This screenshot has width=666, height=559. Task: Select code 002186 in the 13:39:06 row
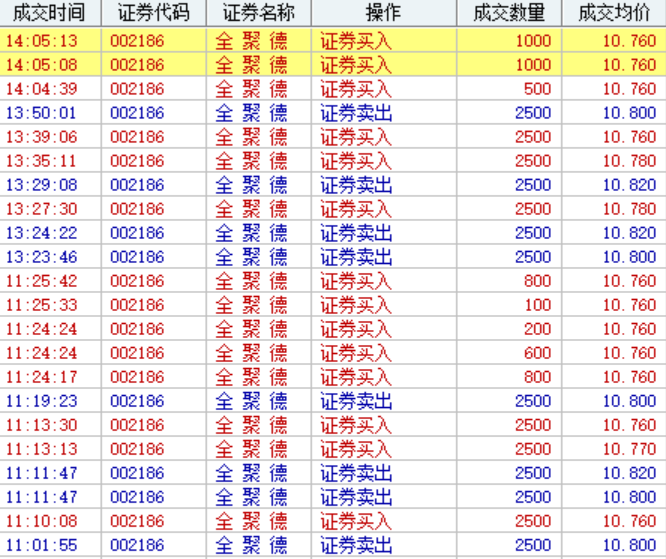137,137
